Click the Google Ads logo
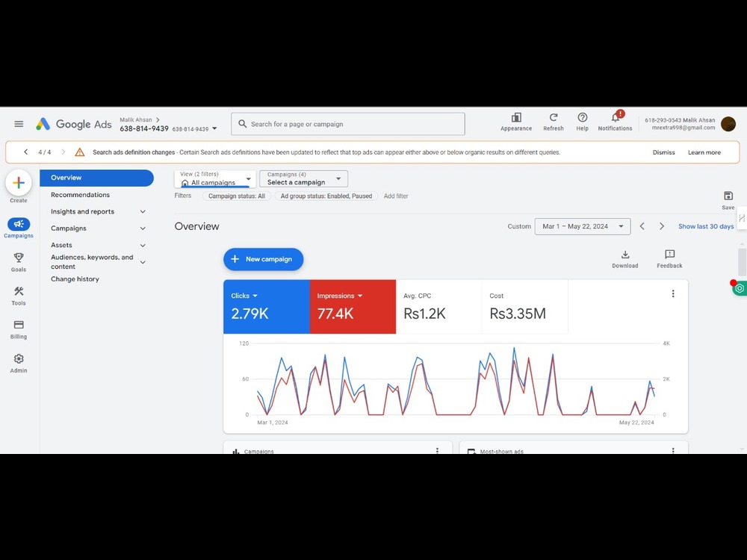747x560 pixels. 74,124
